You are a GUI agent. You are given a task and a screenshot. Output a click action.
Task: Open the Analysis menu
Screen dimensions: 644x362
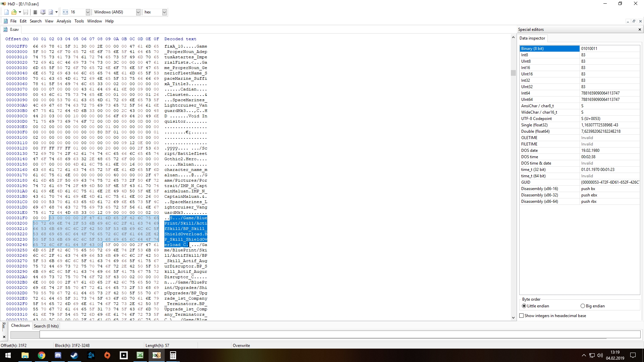point(64,21)
